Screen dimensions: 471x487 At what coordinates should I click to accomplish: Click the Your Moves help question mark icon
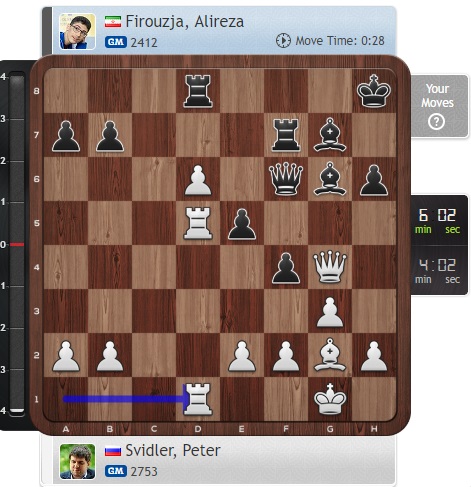[436, 122]
